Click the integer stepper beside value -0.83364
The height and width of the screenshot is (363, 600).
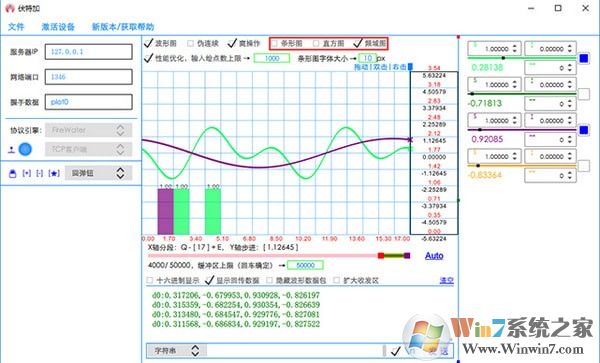tap(550, 176)
